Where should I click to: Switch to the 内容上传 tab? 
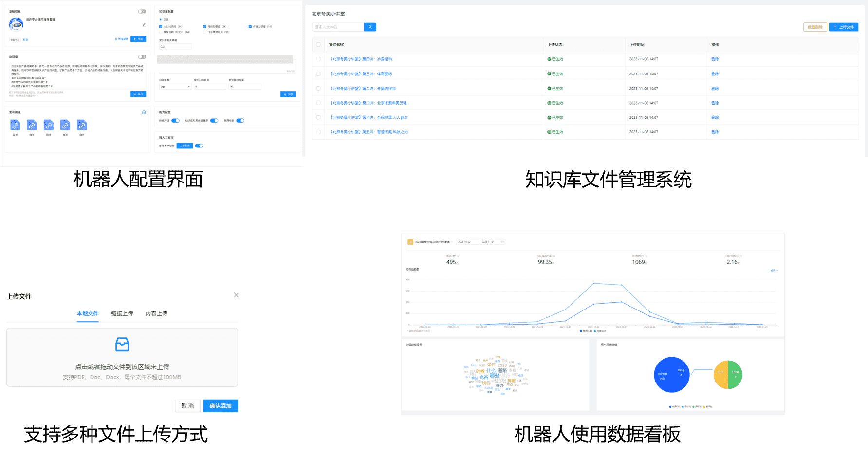pyautogui.click(x=156, y=314)
